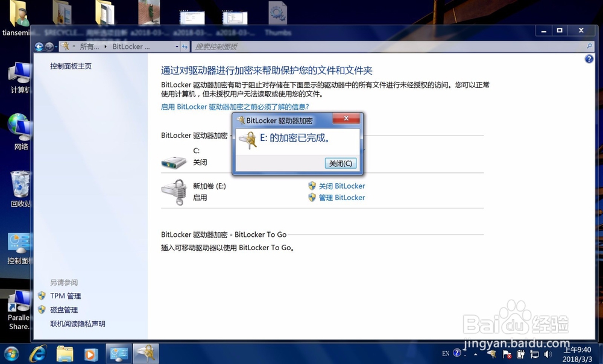The width and height of the screenshot is (603, 364).
Task: Switch to BitLocker encryption taskbar button
Action: (x=146, y=354)
